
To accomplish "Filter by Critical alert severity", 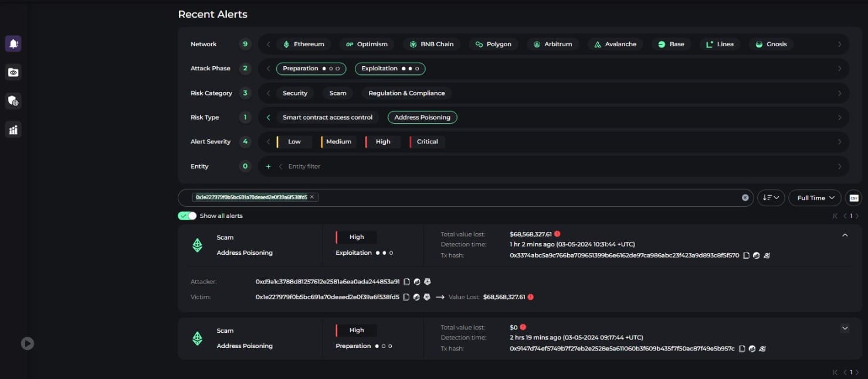I will [x=427, y=142].
